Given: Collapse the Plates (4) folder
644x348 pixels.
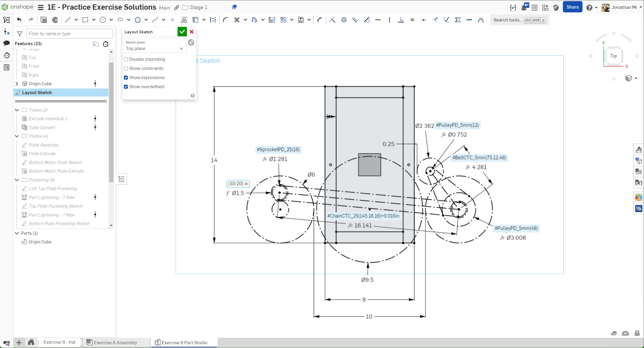Looking at the screenshot, I should pyautogui.click(x=17, y=136).
